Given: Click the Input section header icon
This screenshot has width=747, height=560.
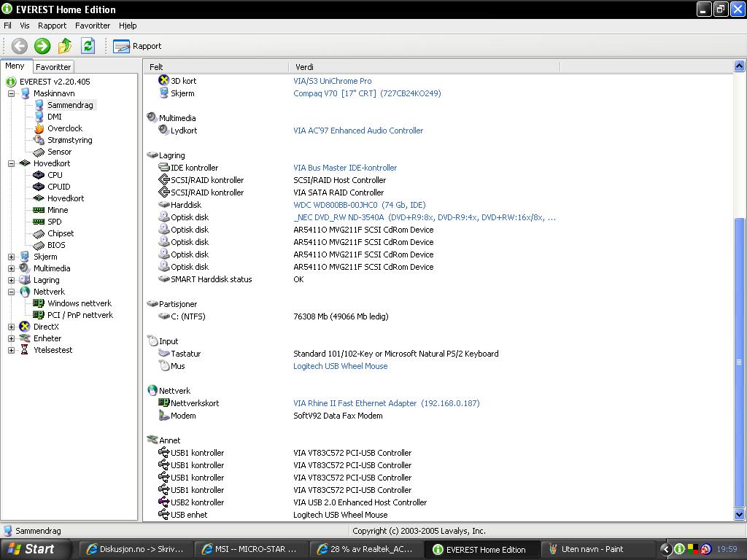Looking at the screenshot, I should tap(152, 341).
